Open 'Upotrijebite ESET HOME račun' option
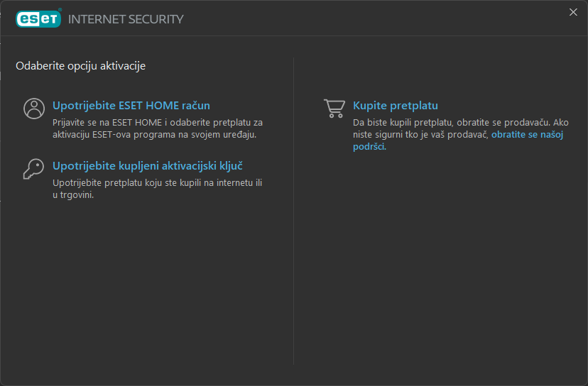Viewport: 588px width, 386px height. 131,106
